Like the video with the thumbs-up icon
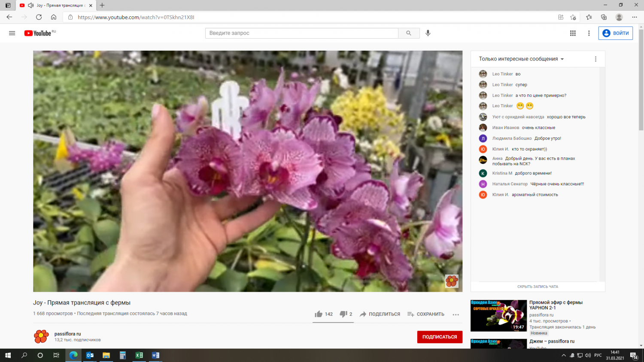The height and width of the screenshot is (362, 644). (319, 314)
